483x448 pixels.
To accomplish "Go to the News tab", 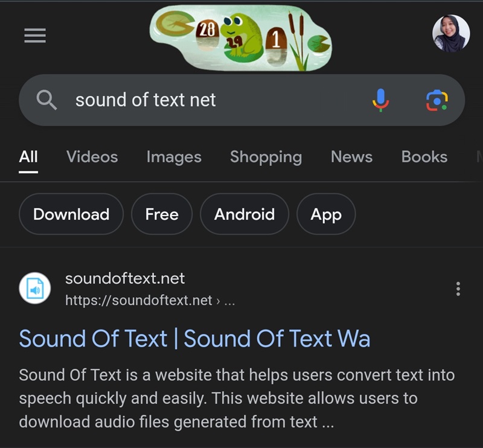I will click(352, 157).
